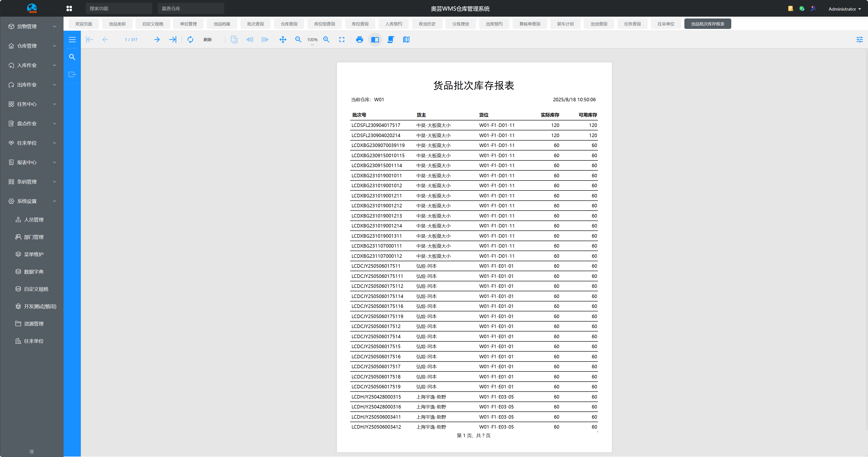Screen dimensions: 868x457
Task: Go to next report page arrow
Action: point(157,40)
